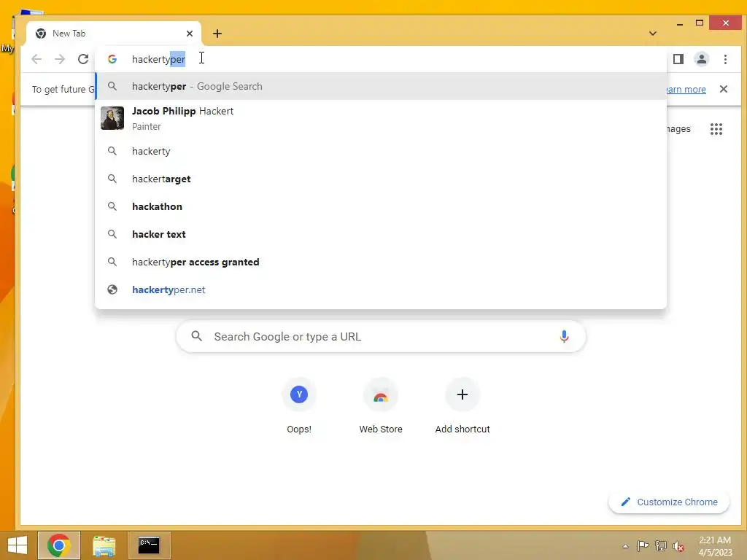Open the clock showing 2:21 AM
Screen dimensions: 747x560
[715, 546]
